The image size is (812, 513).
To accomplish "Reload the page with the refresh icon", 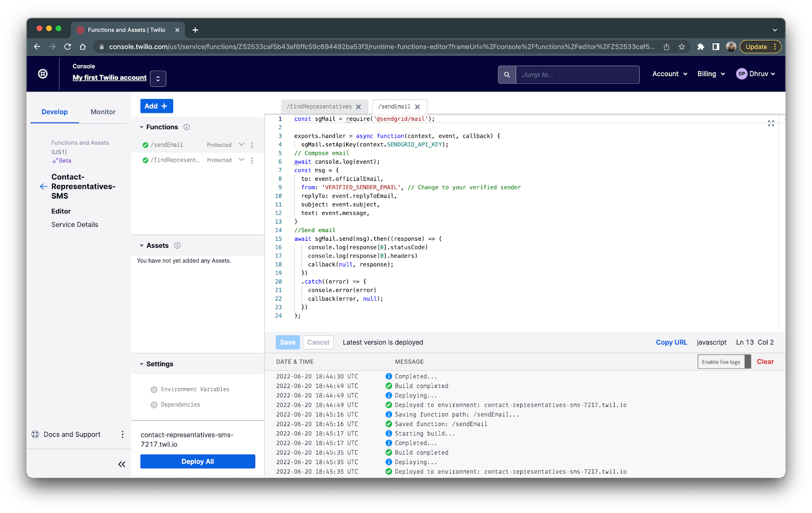I will [67, 47].
